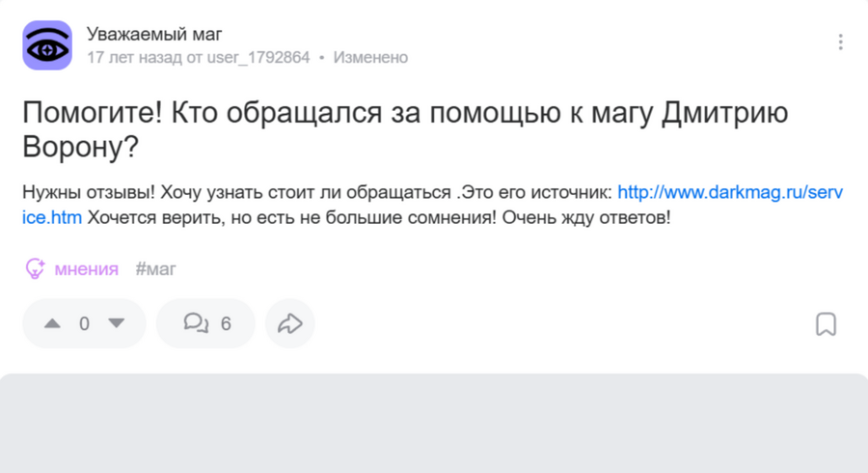Click the vote count showing 0
This screenshot has width=868, height=473.
click(x=84, y=323)
